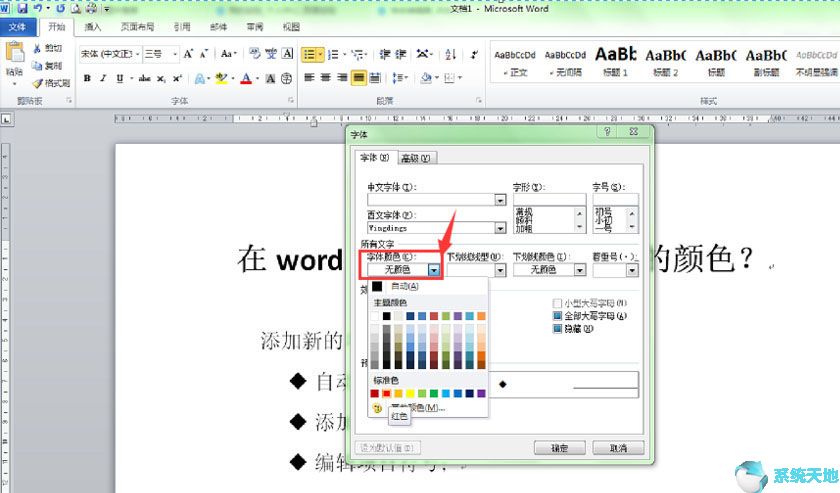The width and height of the screenshot is (840, 493).
Task: Enable the small caps checkbox
Action: 558,303
